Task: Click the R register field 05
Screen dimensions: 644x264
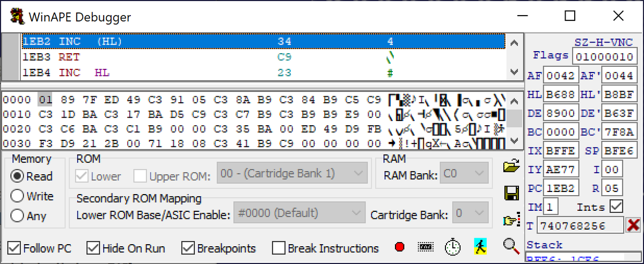Action: (x=611, y=188)
